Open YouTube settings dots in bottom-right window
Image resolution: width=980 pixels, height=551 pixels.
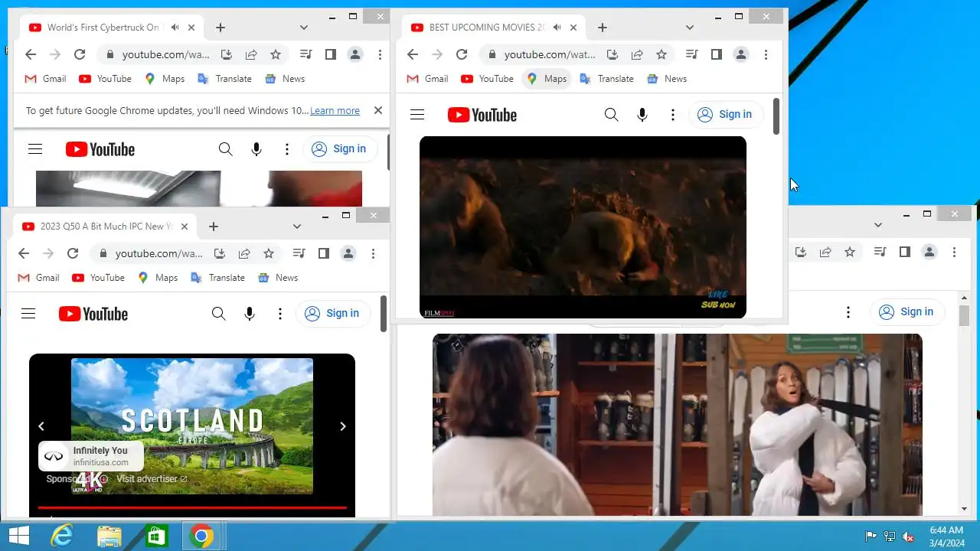848,312
